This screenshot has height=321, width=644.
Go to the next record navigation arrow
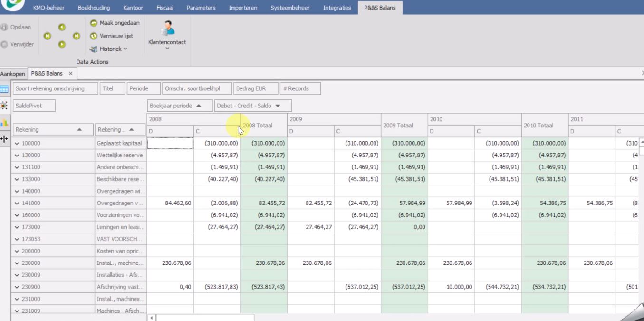pyautogui.click(x=62, y=44)
